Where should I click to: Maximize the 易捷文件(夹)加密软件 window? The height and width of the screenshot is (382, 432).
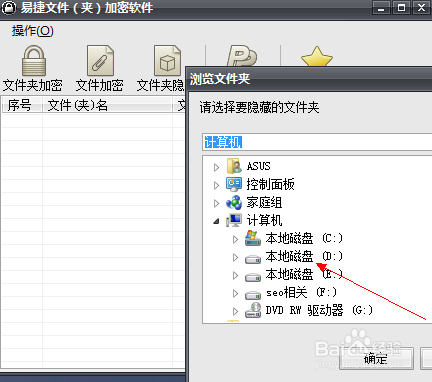pyautogui.click(x=401, y=7)
